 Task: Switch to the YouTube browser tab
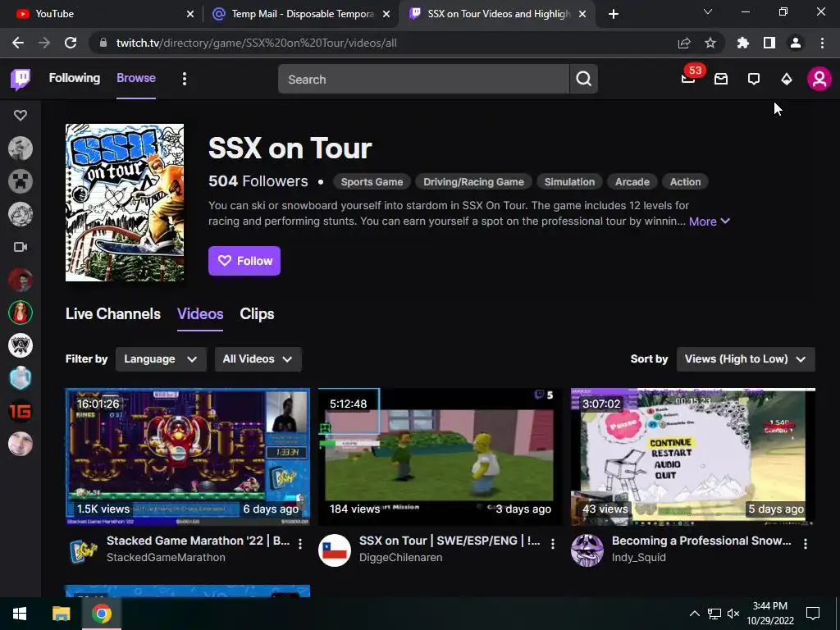(102, 14)
